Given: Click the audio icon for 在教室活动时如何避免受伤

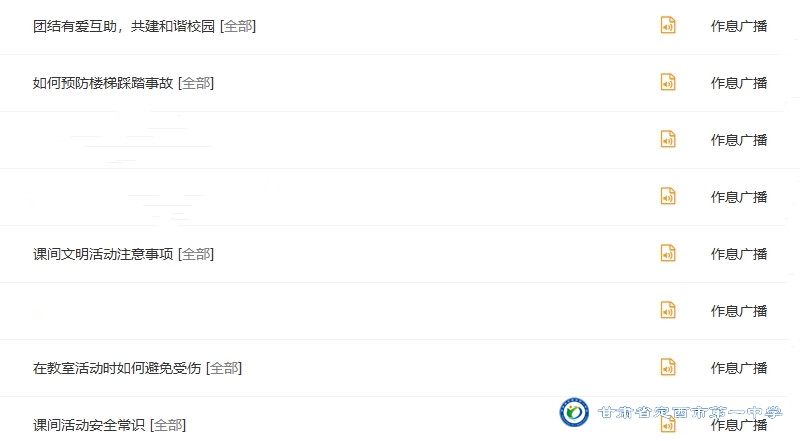Looking at the screenshot, I should click(668, 368).
